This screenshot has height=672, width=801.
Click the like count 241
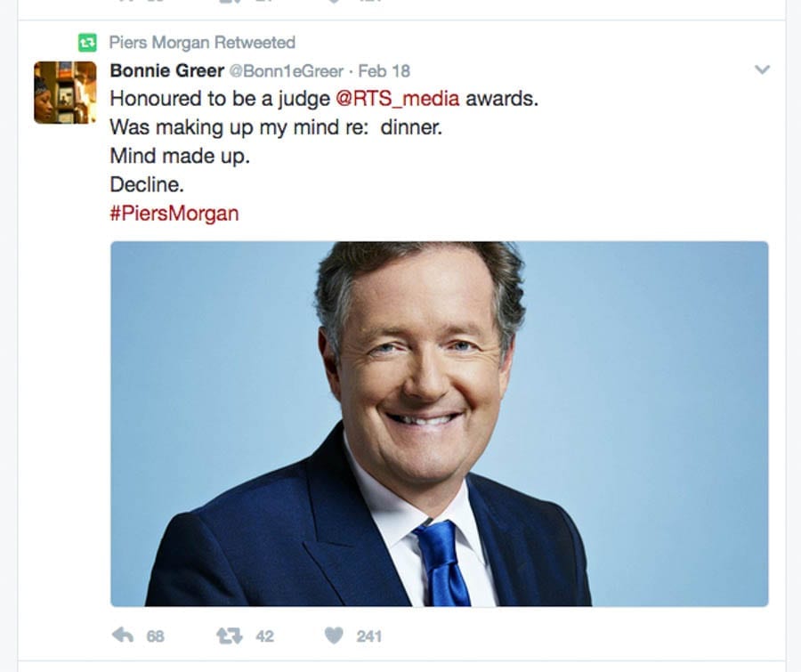[x=368, y=636]
